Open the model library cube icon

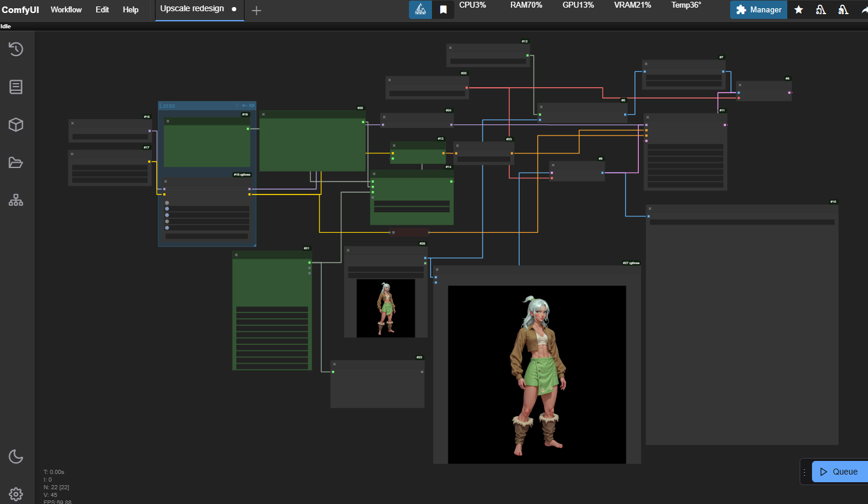tap(16, 124)
